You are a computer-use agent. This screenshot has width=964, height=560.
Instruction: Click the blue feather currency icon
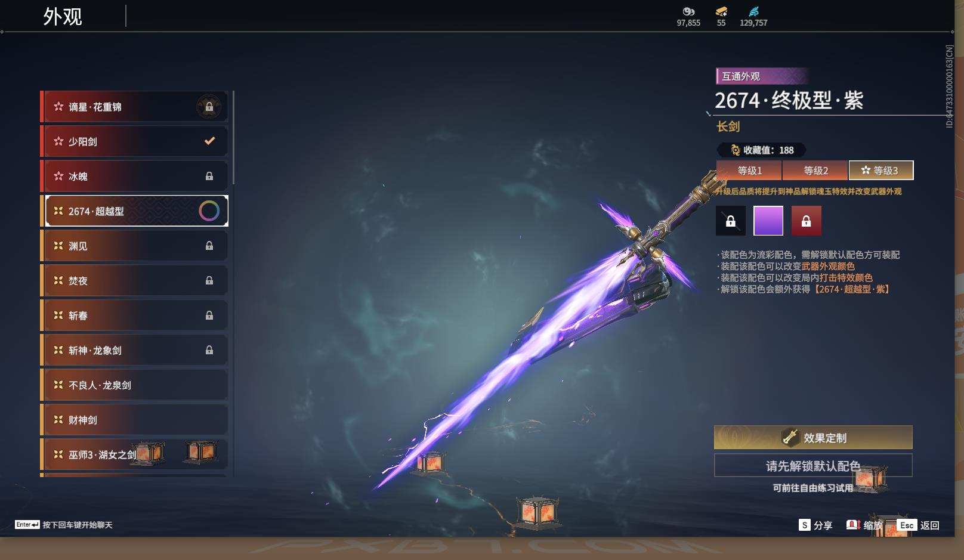pyautogui.click(x=754, y=11)
